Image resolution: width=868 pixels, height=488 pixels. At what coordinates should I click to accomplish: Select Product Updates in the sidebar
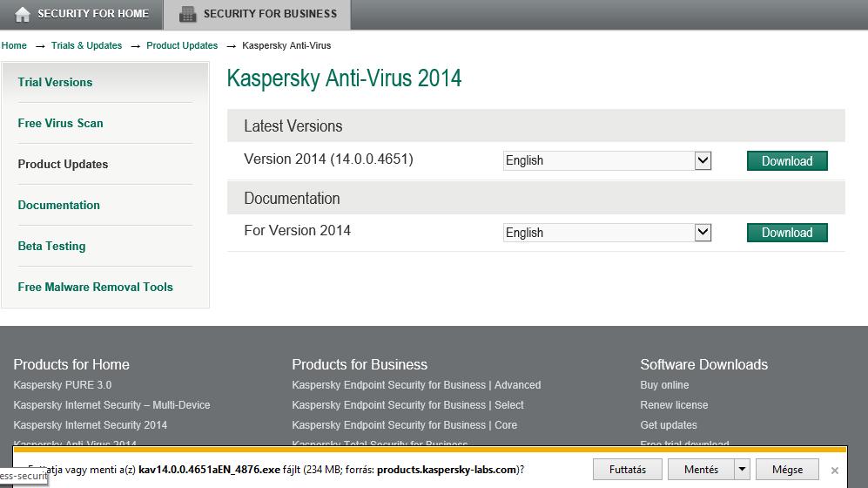(63, 164)
